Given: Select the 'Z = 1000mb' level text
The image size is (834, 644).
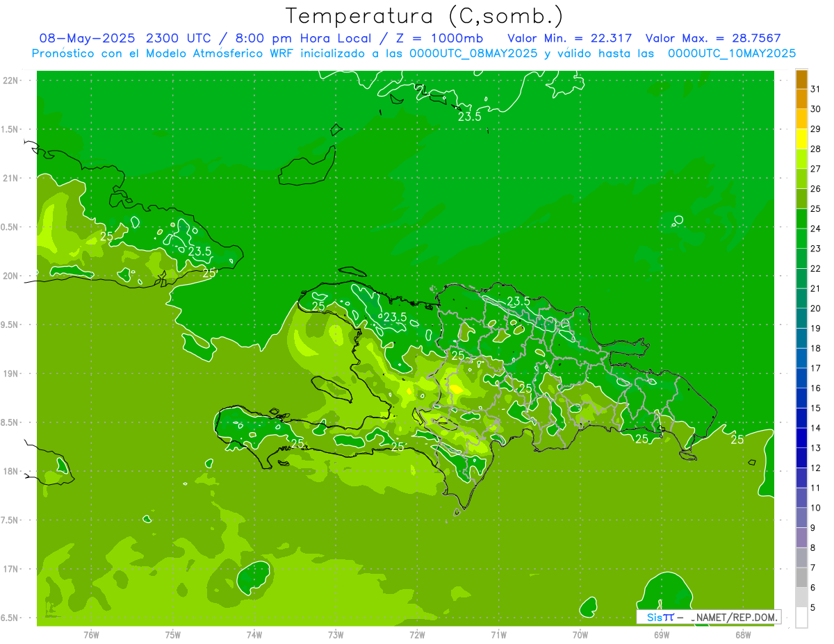Looking at the screenshot, I should tap(439, 38).
